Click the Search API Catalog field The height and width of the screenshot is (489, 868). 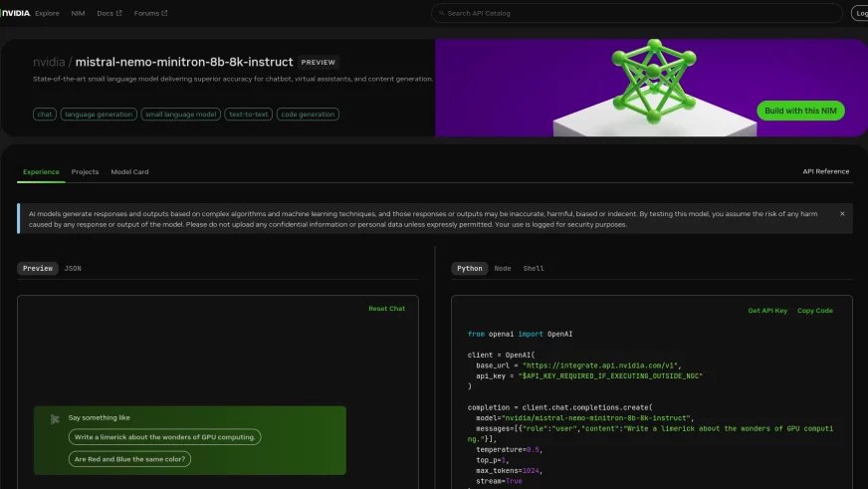(637, 13)
